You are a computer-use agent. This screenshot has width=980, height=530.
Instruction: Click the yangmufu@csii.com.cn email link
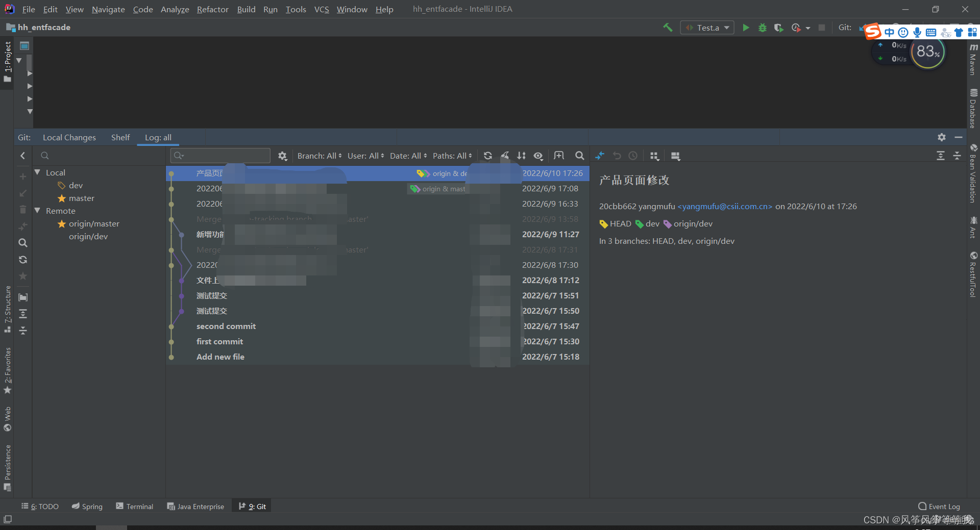point(725,206)
